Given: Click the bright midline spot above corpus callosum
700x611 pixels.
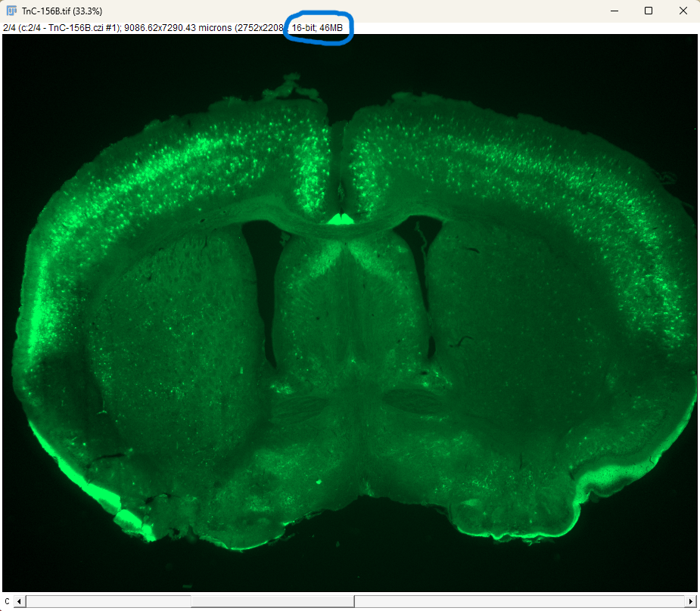Looking at the screenshot, I should [x=340, y=219].
